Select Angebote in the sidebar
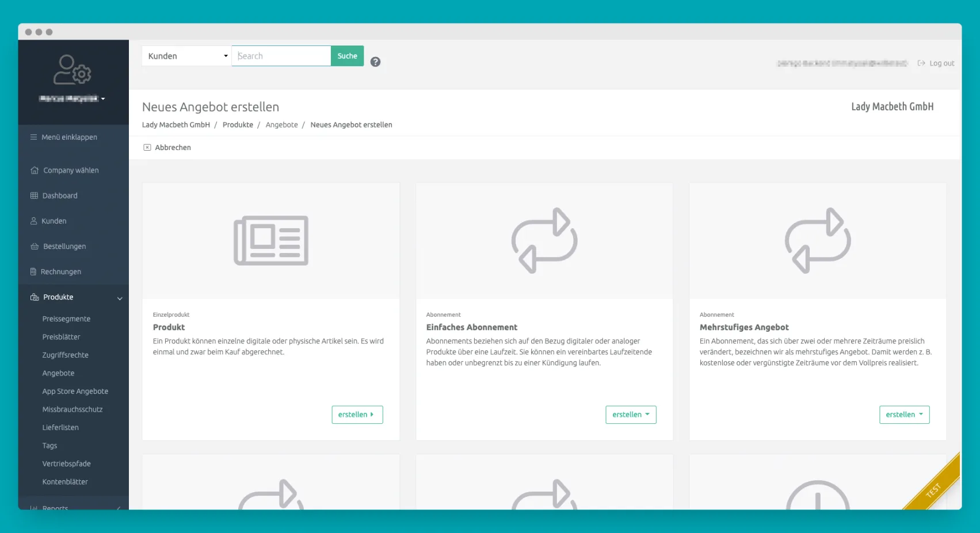 point(58,373)
